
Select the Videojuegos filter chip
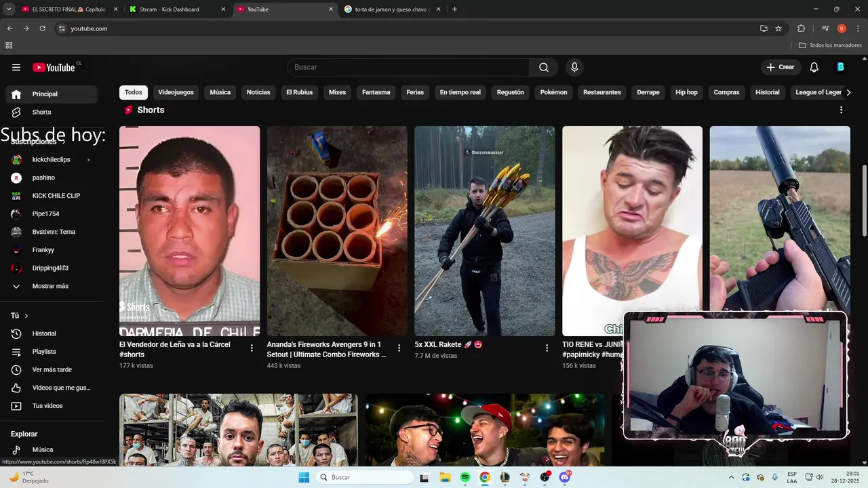pyautogui.click(x=176, y=92)
